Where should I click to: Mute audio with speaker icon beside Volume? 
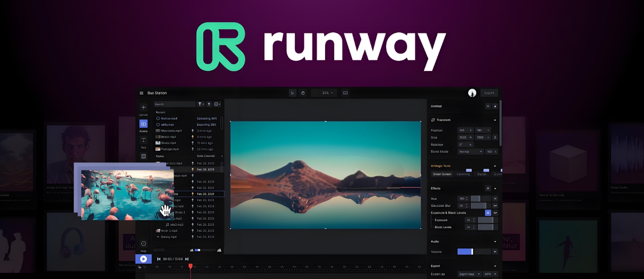coord(495,252)
